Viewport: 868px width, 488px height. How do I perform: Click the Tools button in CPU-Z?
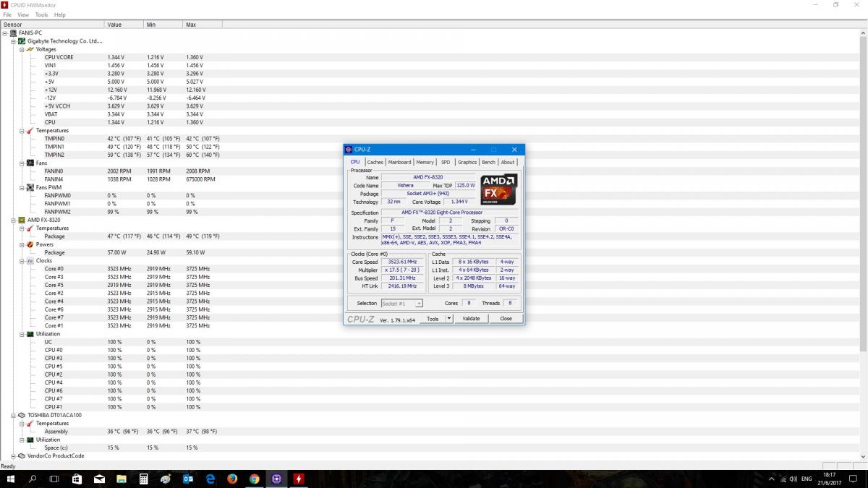tap(433, 318)
